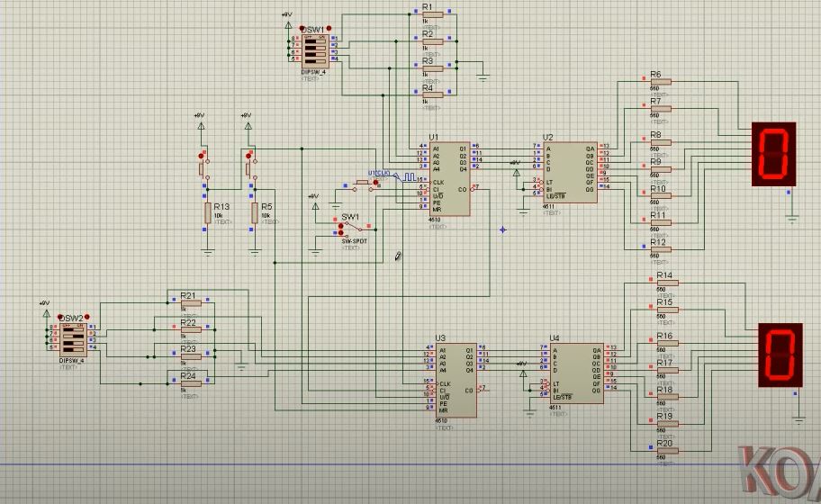
Task: Select resistor R17
Action: (x=668, y=371)
